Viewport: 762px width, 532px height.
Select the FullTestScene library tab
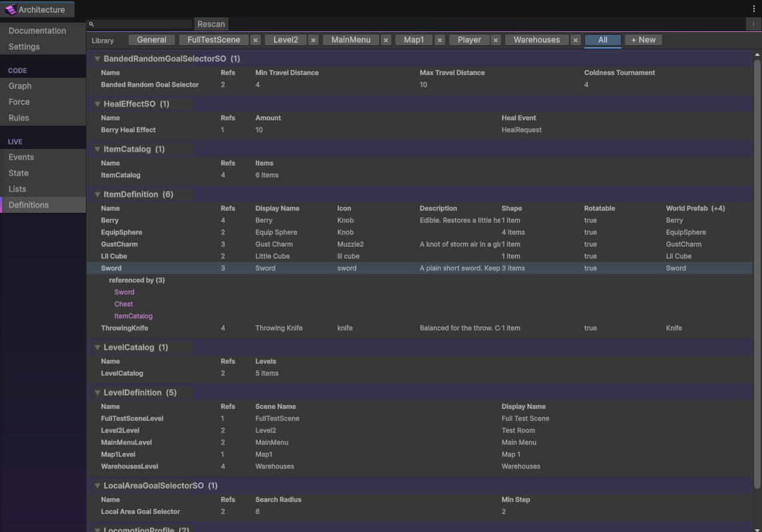pos(214,40)
